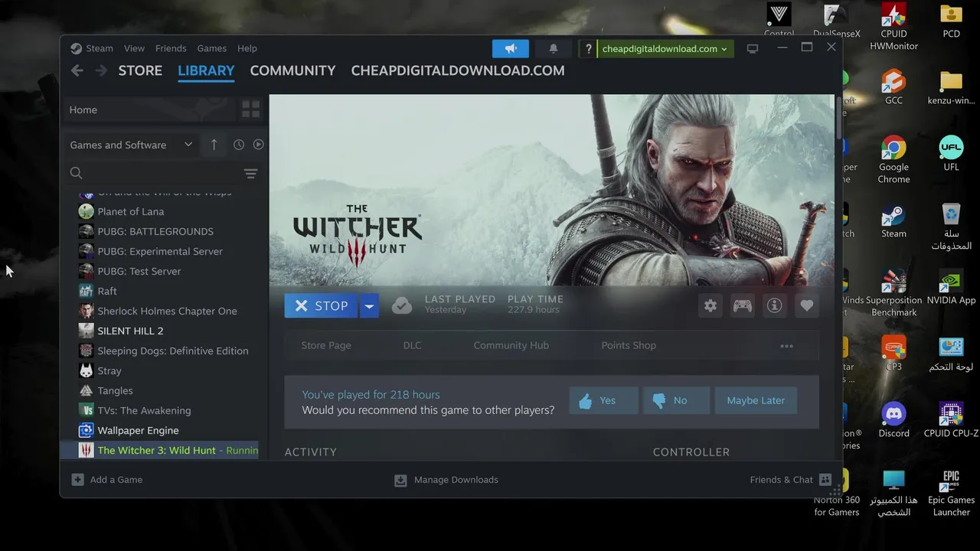The image size is (980, 551).
Task: Go forward with the right arrow
Action: [101, 70]
